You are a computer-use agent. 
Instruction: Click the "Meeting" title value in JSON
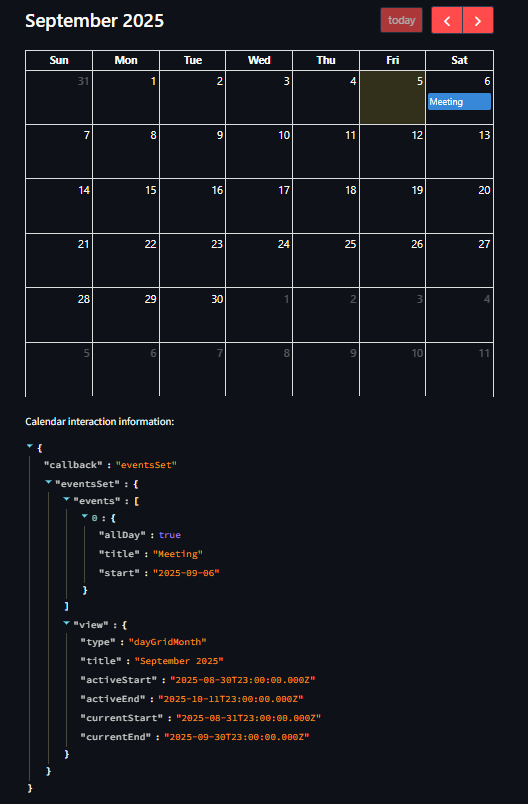tap(180, 554)
